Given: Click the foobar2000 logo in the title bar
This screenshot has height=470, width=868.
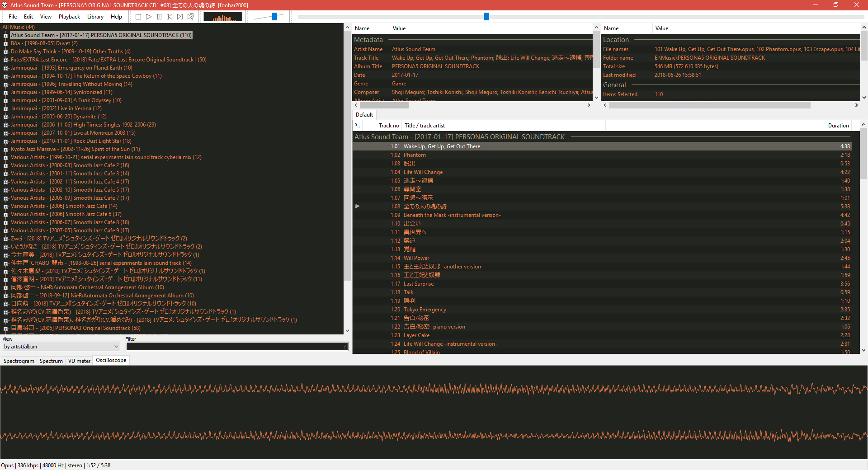Looking at the screenshot, I should coord(5,5).
